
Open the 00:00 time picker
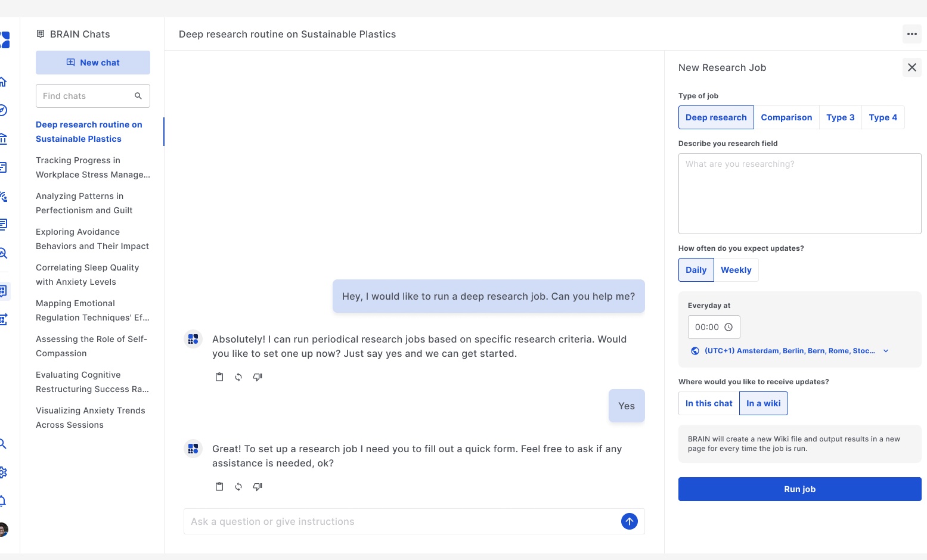[714, 327]
